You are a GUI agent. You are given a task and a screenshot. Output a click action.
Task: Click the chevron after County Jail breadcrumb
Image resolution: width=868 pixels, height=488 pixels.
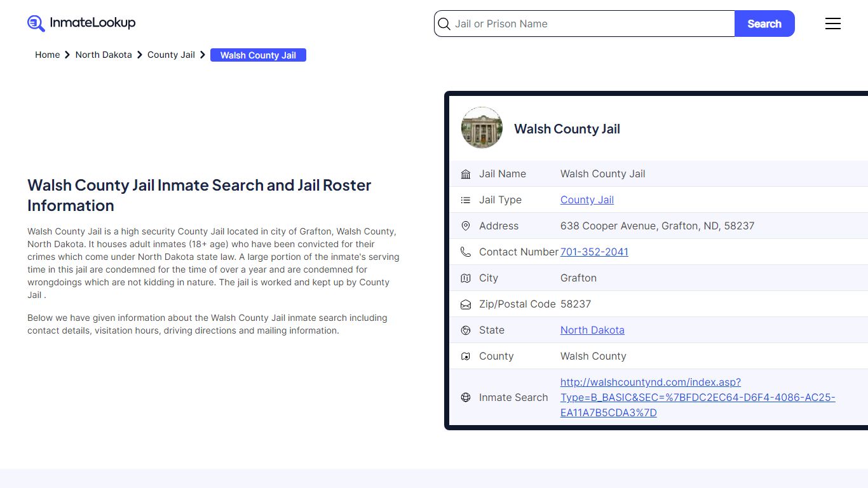click(x=203, y=55)
